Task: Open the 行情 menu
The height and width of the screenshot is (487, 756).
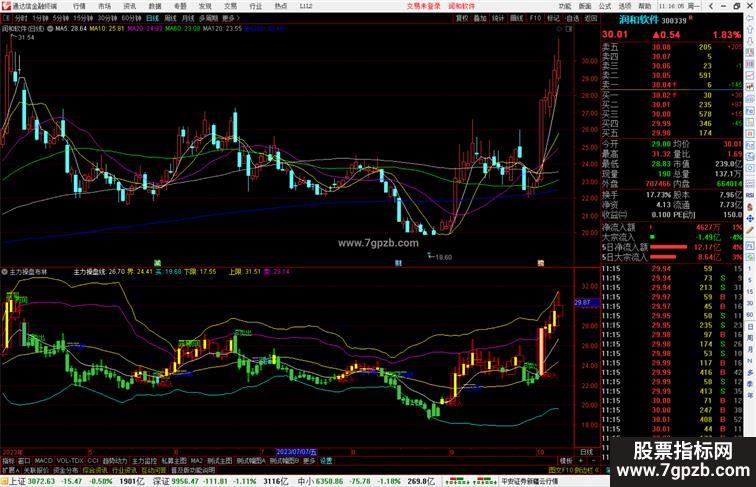Action: pos(79,6)
